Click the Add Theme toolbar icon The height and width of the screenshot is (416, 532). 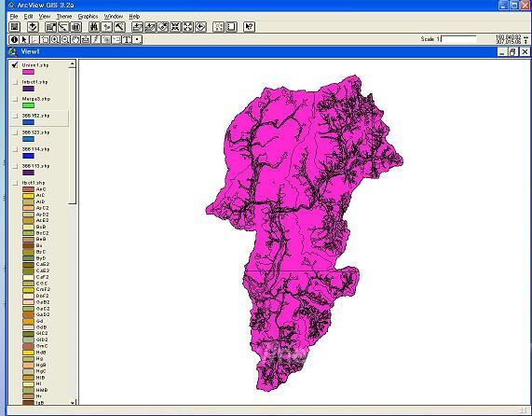point(33,27)
